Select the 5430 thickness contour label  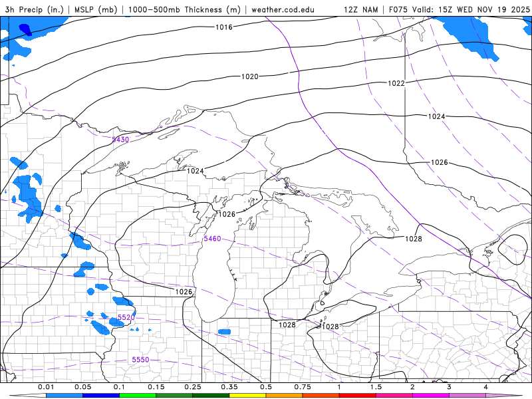pyautogui.click(x=120, y=140)
